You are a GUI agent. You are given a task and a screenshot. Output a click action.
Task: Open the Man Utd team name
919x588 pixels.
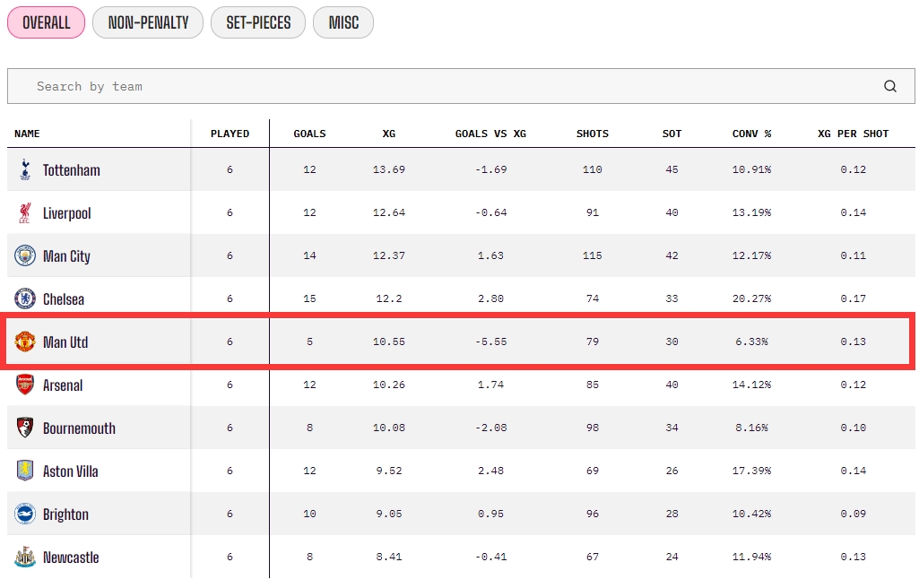coord(65,342)
